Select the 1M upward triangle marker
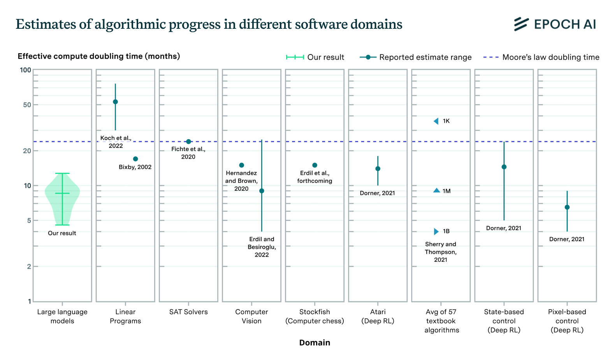This screenshot has width=615, height=364. pos(437,191)
